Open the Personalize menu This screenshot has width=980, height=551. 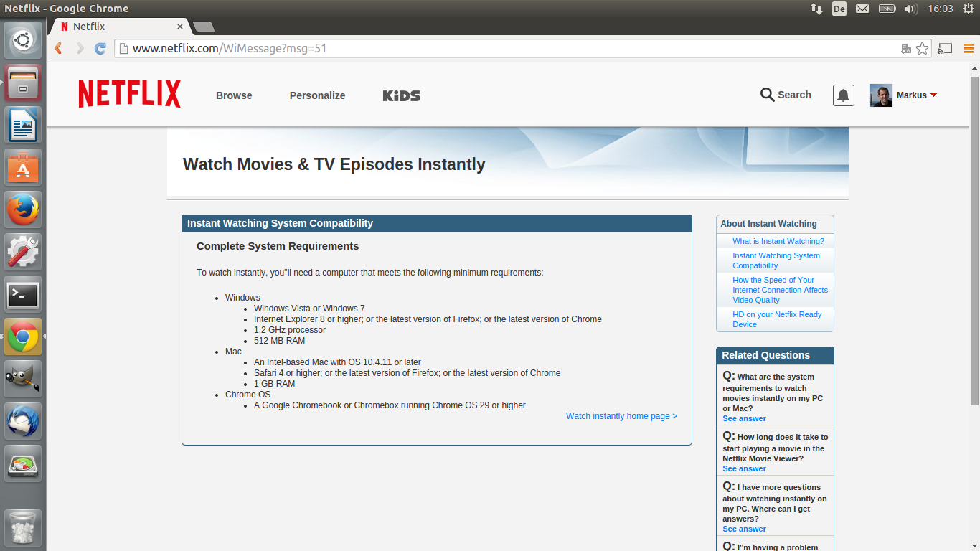[317, 95]
